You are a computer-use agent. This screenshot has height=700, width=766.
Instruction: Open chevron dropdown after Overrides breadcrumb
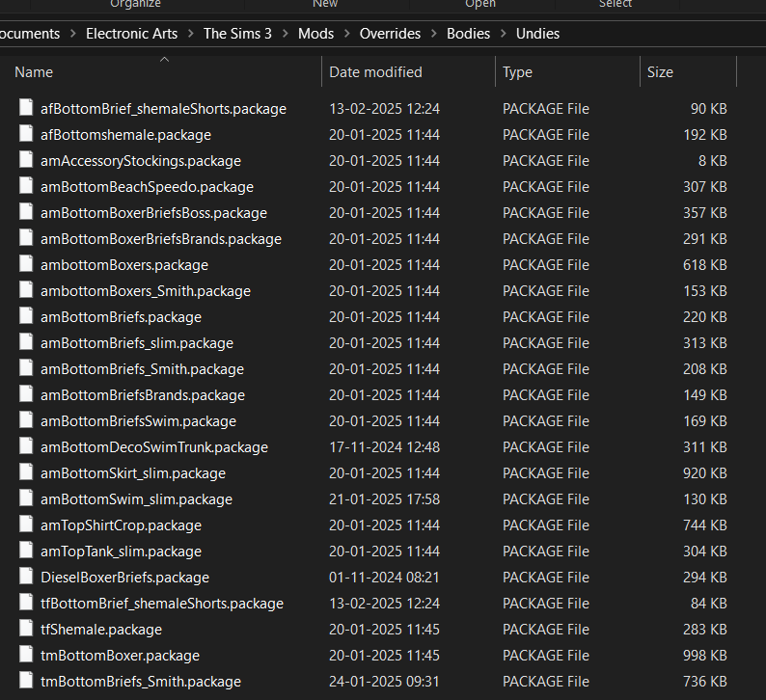click(x=434, y=34)
